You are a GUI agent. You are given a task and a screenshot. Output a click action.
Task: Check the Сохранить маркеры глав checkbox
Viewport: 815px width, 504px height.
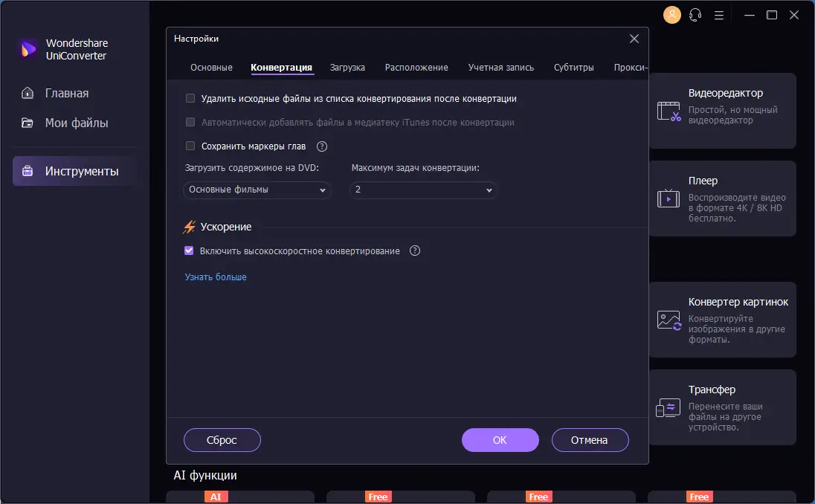[190, 146]
